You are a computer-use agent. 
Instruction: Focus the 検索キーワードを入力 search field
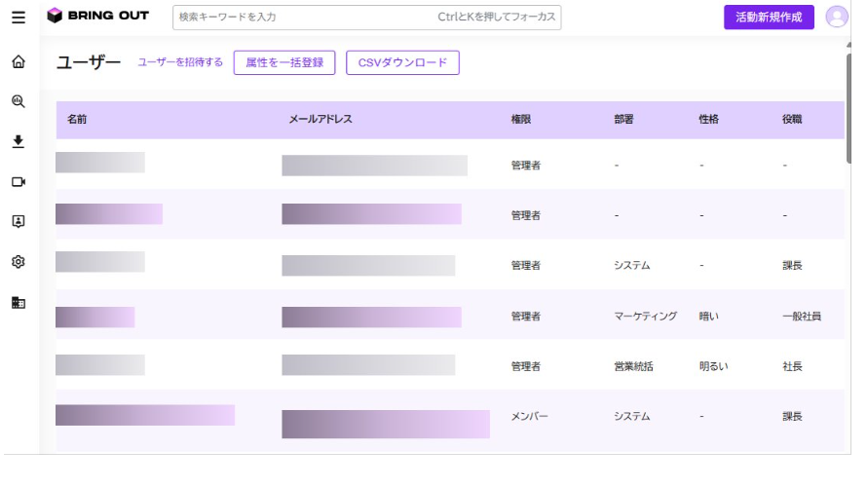[302, 17]
